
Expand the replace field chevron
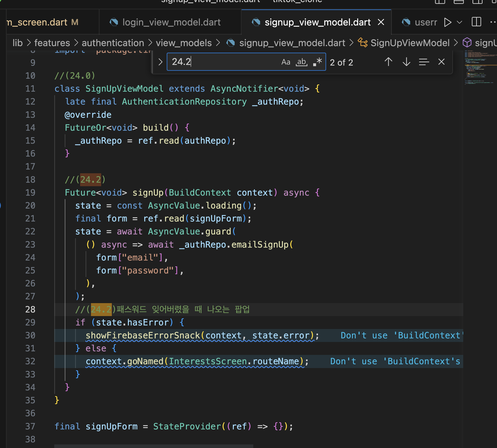pos(160,62)
